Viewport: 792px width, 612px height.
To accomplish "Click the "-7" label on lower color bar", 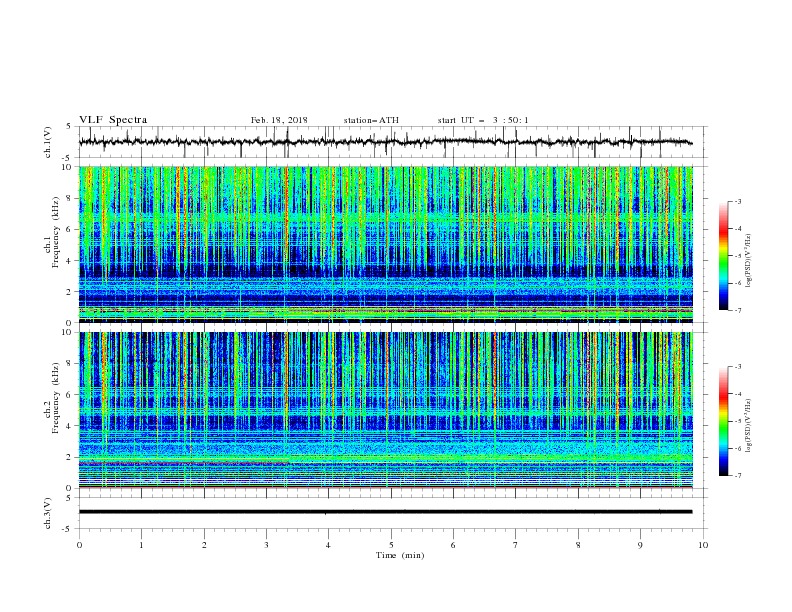I will [737, 476].
